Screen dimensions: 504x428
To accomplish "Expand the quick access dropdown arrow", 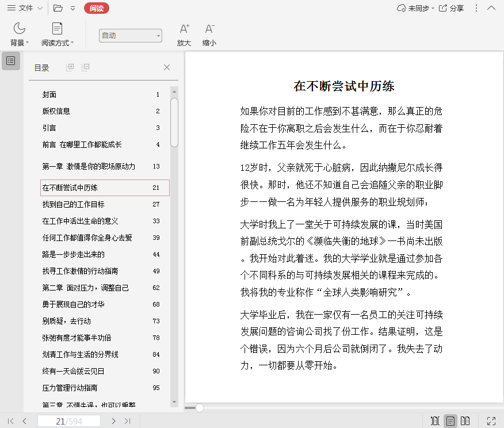I will (73, 9).
